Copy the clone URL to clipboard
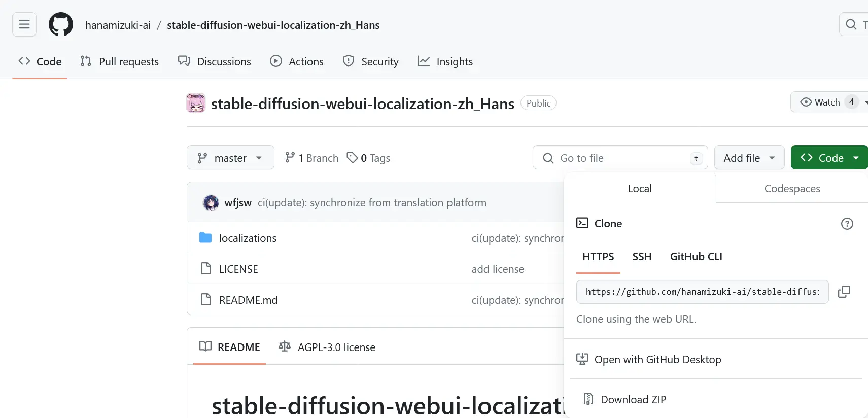The height and width of the screenshot is (418, 868). point(844,292)
